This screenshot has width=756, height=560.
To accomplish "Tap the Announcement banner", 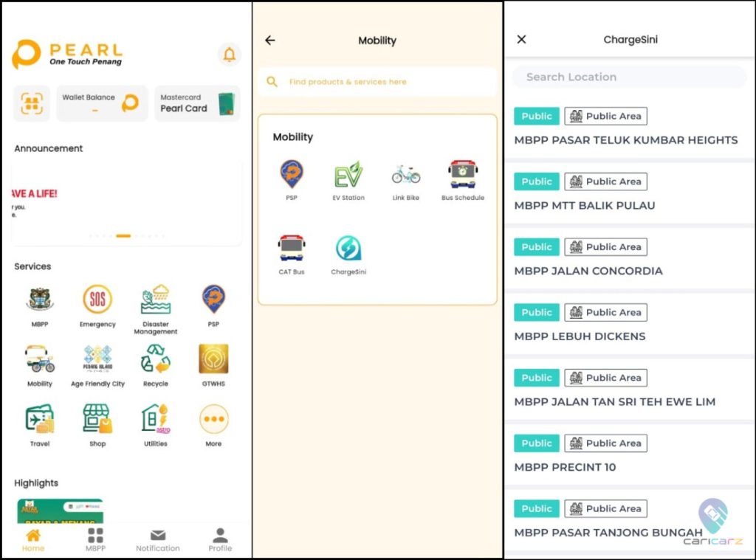I will coord(126,203).
